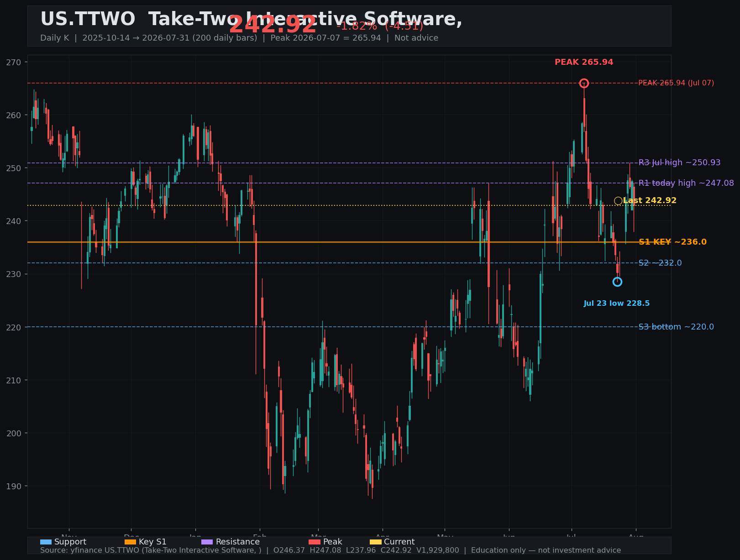Click the red Peak legend swatch
Screen dimensions: 740x560
click(315, 542)
